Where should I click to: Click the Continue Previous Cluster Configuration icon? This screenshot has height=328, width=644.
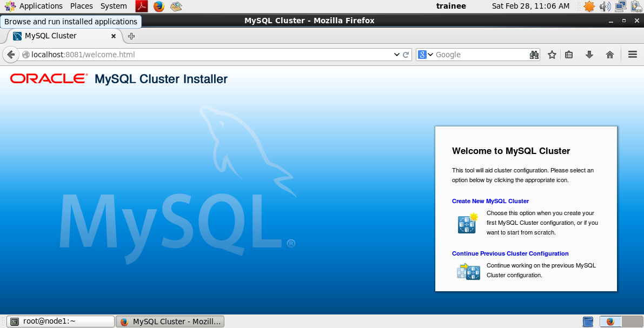(x=468, y=271)
